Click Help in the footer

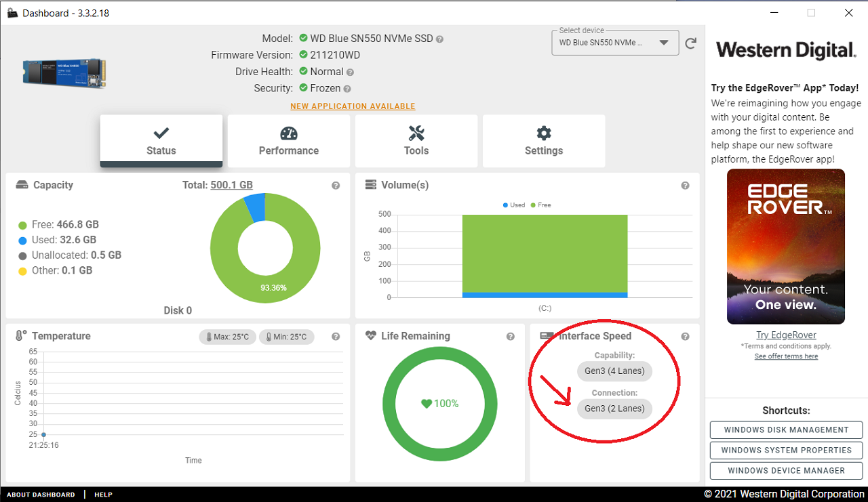click(x=103, y=495)
